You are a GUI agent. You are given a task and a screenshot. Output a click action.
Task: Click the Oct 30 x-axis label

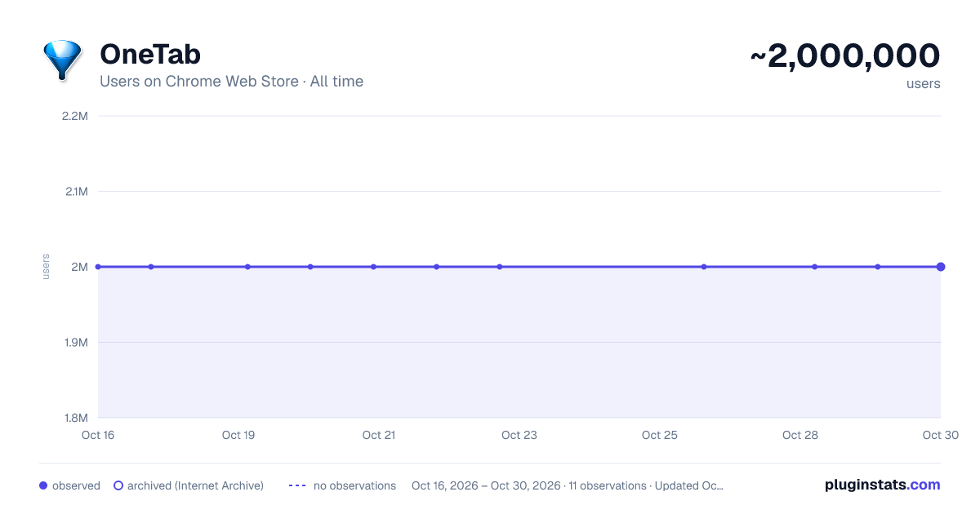941,435
